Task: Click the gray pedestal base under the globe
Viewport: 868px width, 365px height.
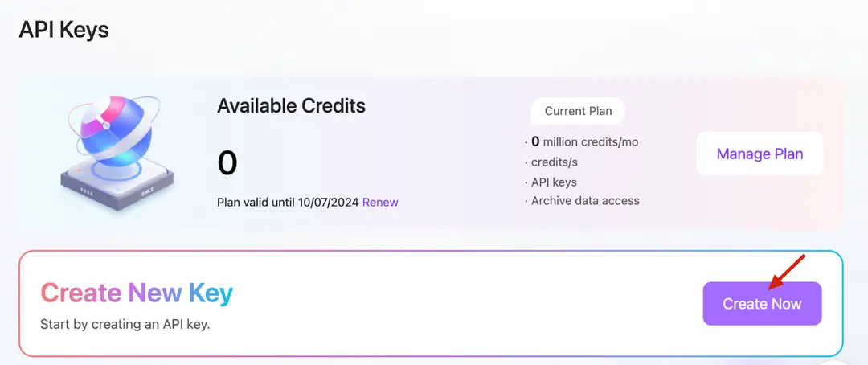Action: [x=117, y=186]
